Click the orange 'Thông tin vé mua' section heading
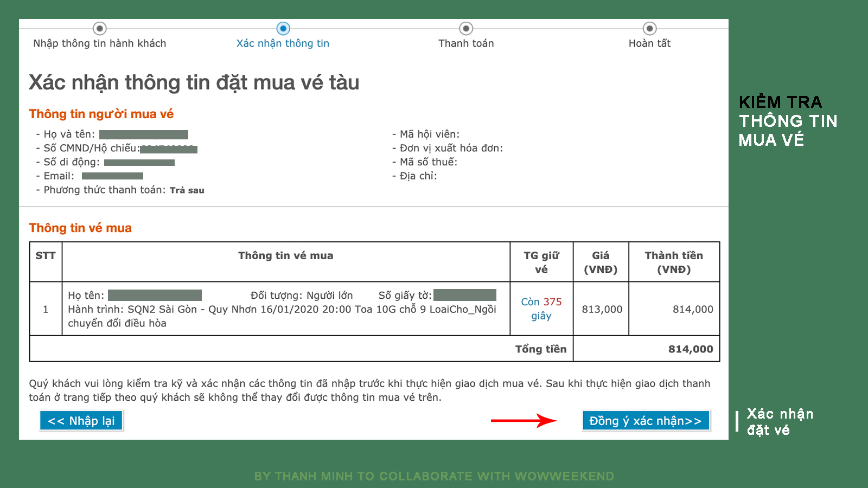Screen dimensions: 868x488 (x=80, y=228)
